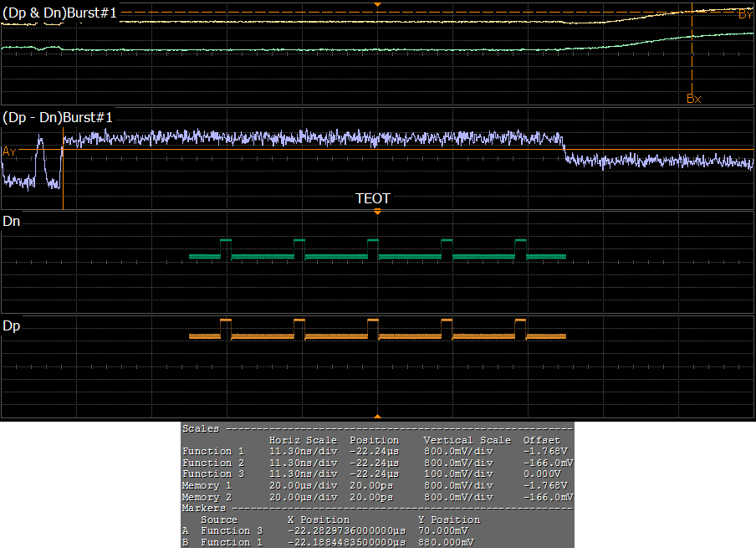Click the orange triangle marker below TEOT
The width and height of the screenshot is (756, 548).
click(x=378, y=213)
